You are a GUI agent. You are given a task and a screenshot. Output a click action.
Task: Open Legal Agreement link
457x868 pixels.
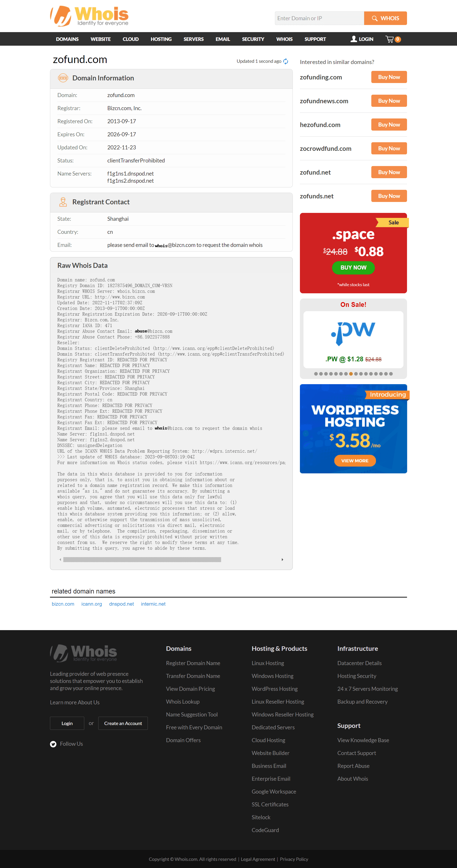pos(258,859)
